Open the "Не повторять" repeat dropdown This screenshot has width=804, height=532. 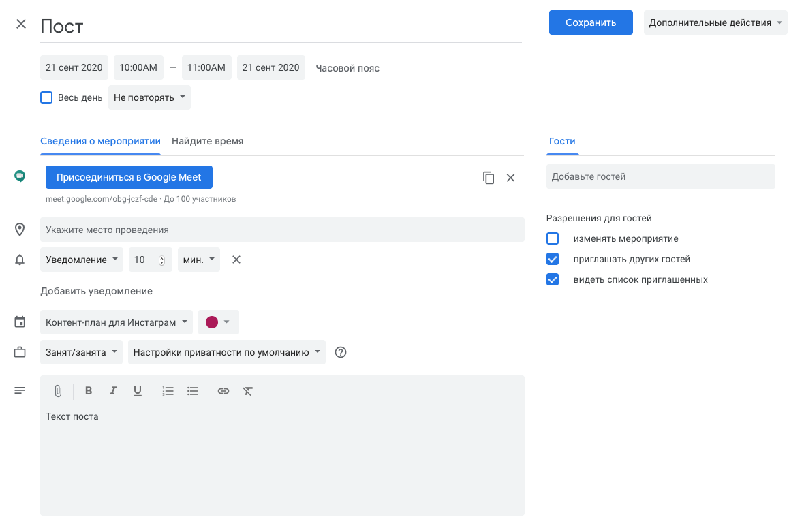[149, 97]
